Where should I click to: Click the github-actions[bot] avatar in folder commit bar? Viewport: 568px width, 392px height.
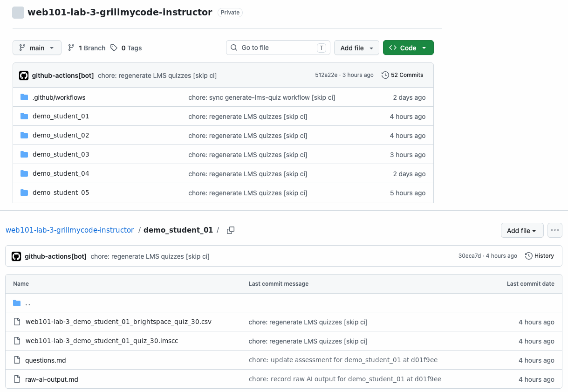[x=16, y=256]
